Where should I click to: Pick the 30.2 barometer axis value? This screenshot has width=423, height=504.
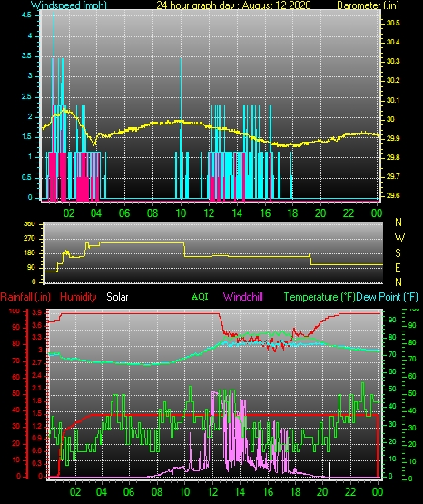393,80
